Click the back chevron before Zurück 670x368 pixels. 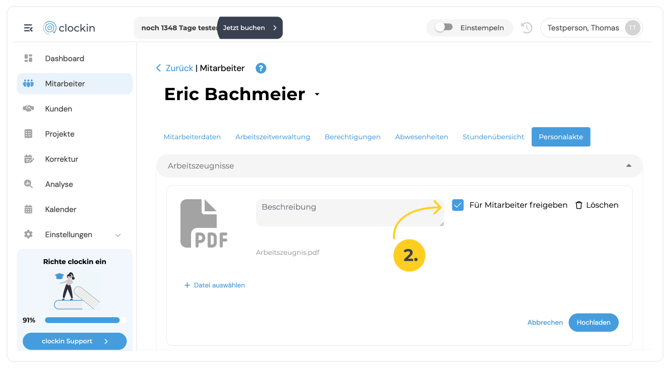click(x=159, y=68)
